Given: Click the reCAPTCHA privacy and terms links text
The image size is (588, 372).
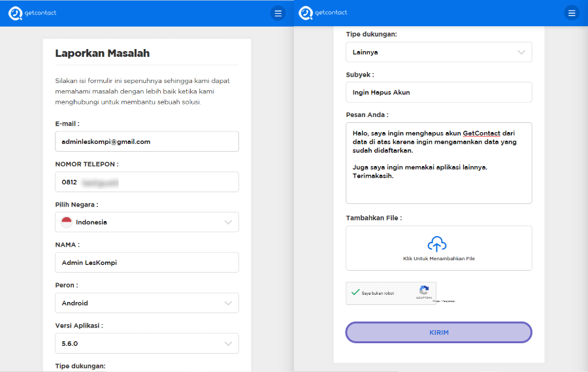Looking at the screenshot, I should coord(444,301).
